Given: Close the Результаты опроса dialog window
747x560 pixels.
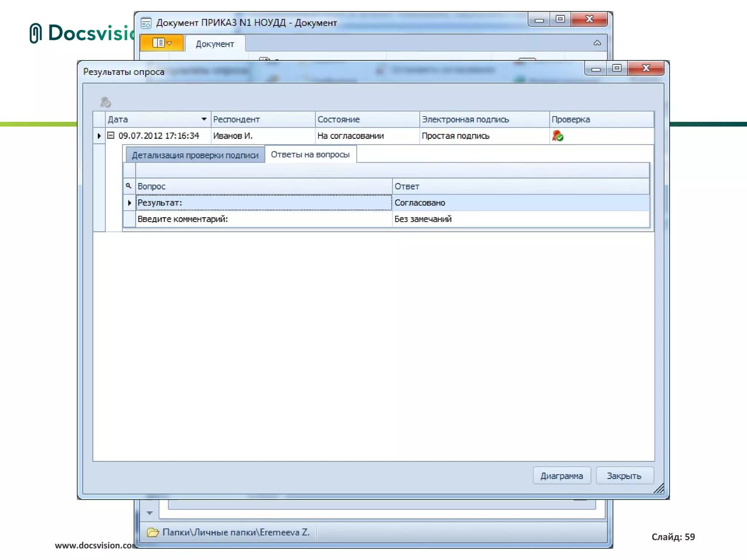Looking at the screenshot, I should [x=646, y=68].
